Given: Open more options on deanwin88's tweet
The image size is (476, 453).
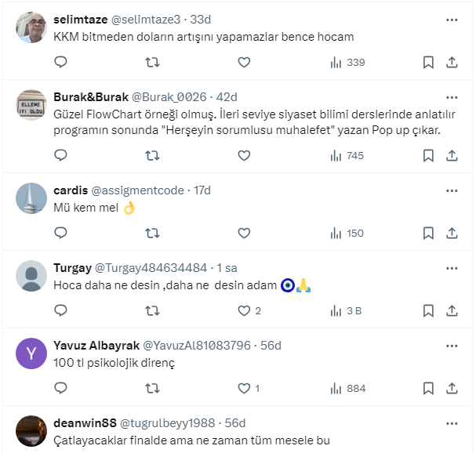Looking at the screenshot, I should [452, 423].
